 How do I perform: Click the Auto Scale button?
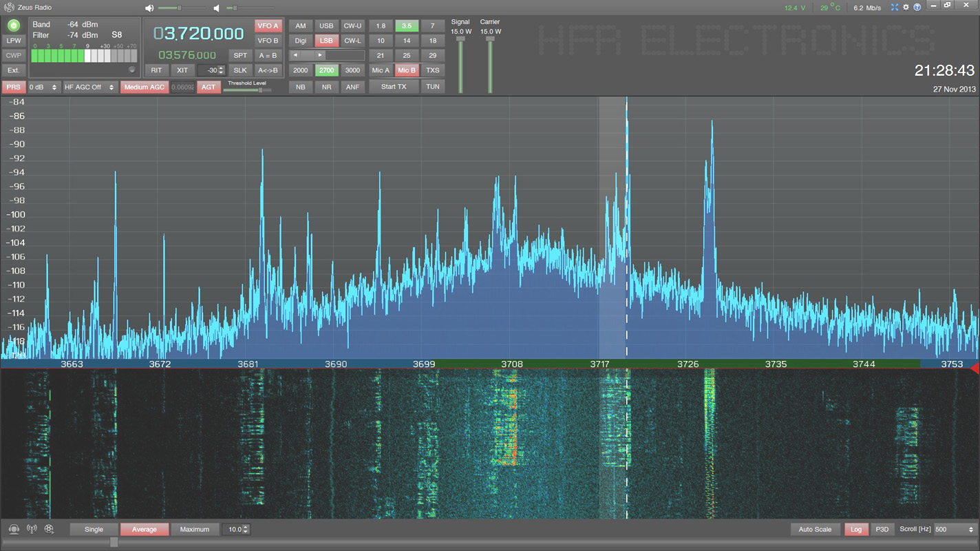coord(815,529)
